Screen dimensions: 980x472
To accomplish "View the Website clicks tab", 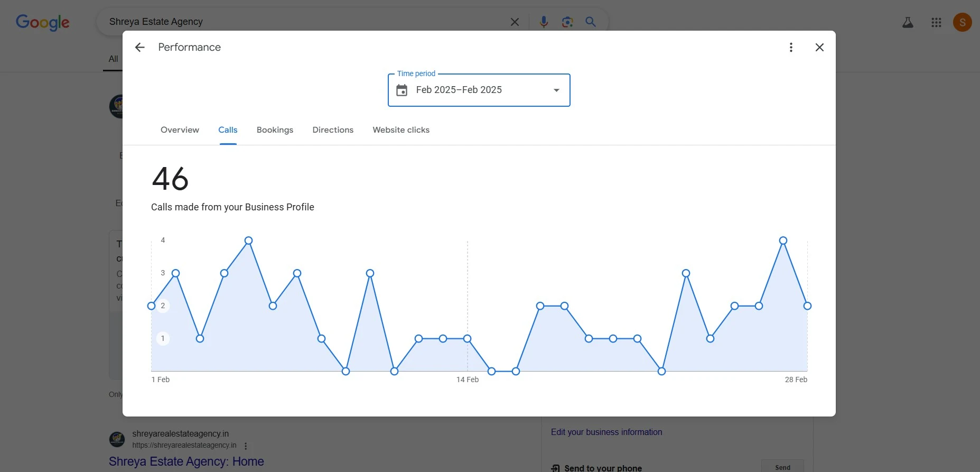I will coord(401,130).
